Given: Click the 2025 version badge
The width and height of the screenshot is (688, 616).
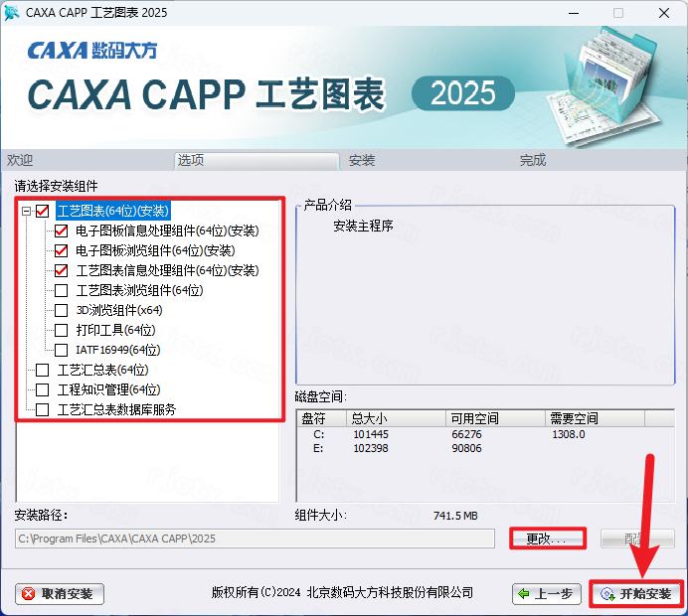Looking at the screenshot, I should (x=463, y=93).
